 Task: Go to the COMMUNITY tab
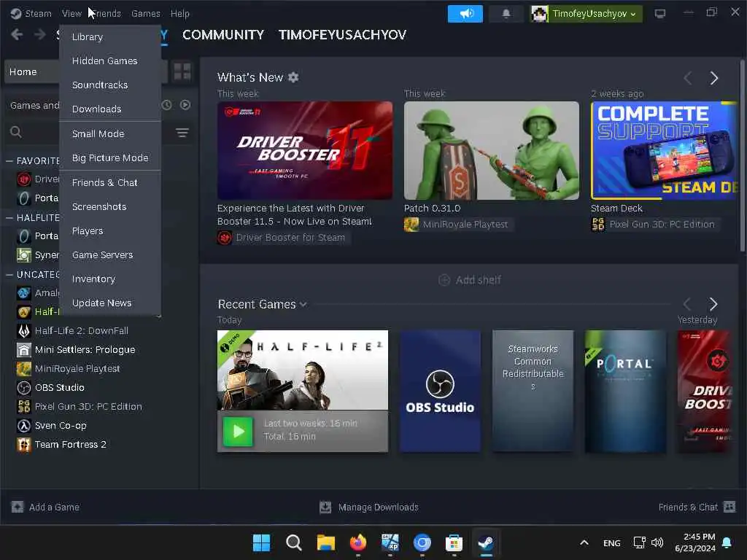click(x=223, y=35)
